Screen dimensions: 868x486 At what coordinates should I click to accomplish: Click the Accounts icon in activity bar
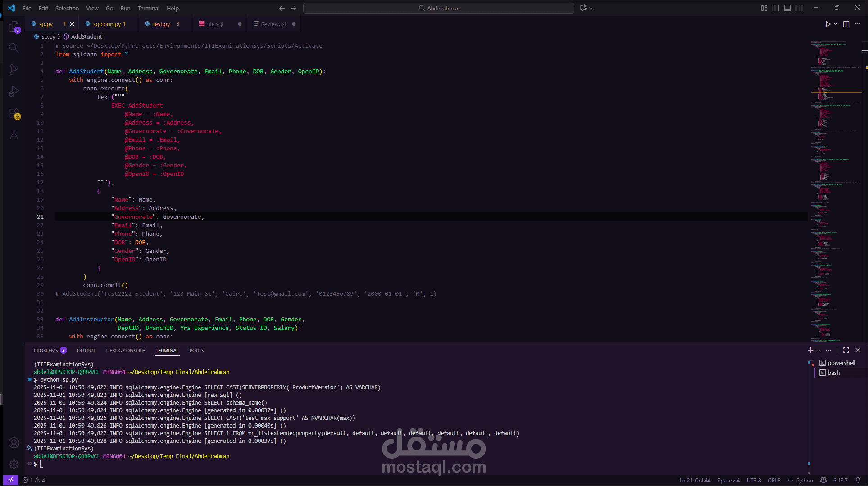14,443
